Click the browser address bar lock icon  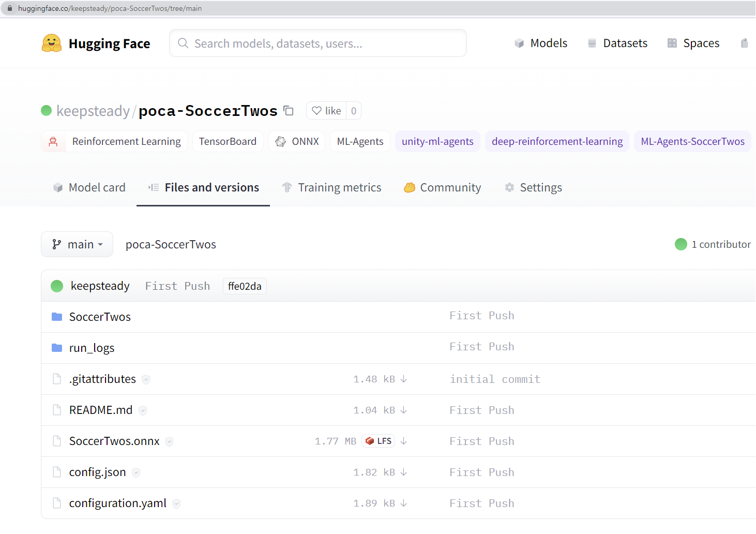click(x=9, y=8)
